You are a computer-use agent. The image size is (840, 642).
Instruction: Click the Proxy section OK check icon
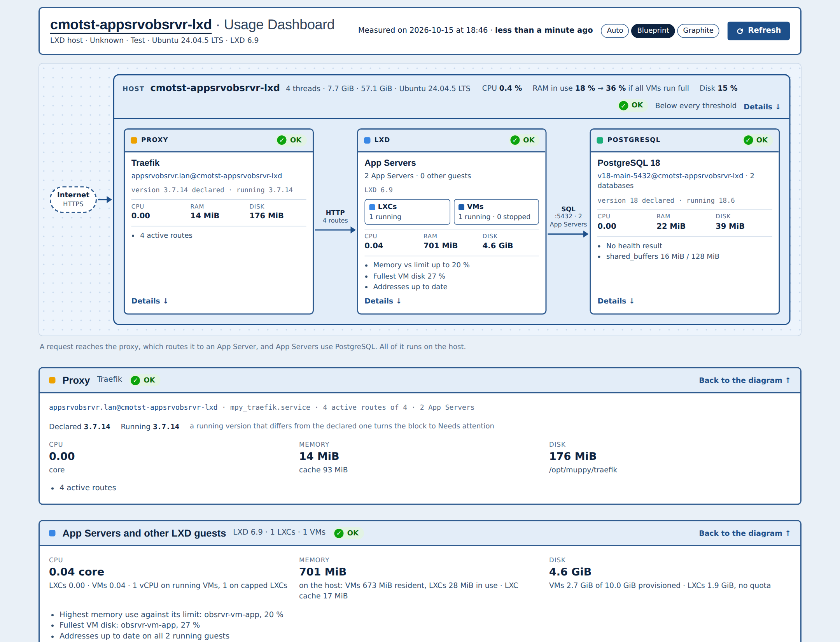tap(135, 381)
